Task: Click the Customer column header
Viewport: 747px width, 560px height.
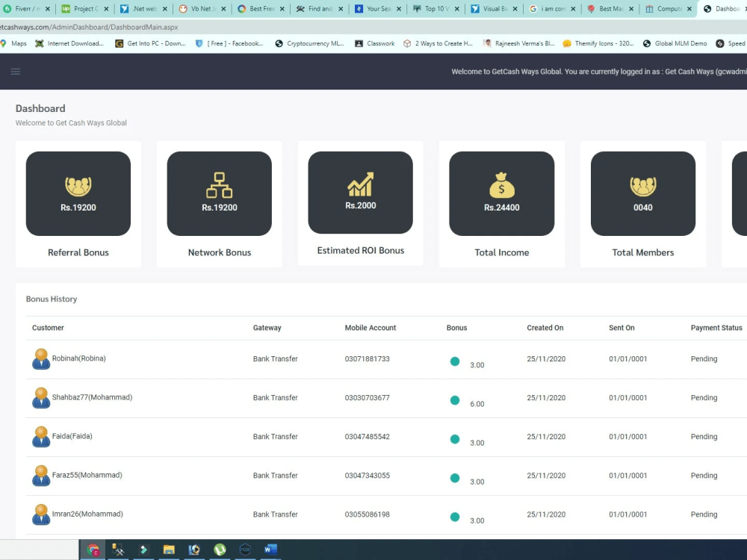Action: [48, 328]
